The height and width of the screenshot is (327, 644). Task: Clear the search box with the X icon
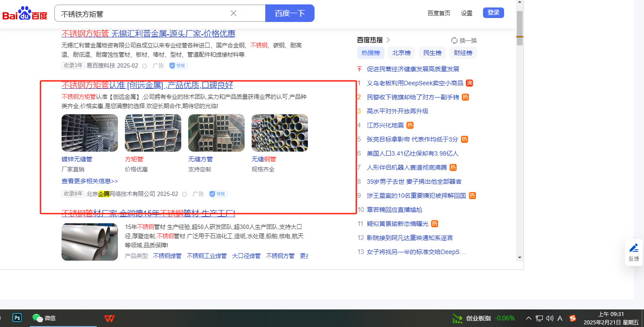point(234,13)
